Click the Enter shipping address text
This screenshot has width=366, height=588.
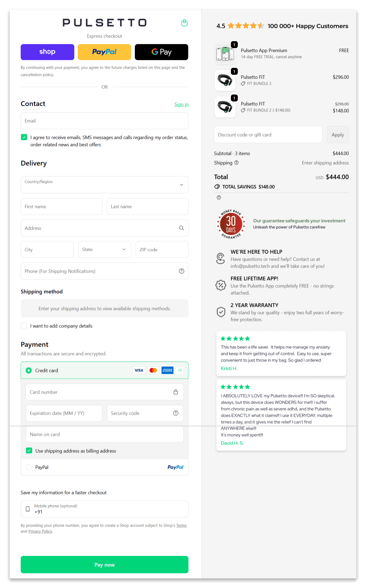pyautogui.click(x=325, y=163)
